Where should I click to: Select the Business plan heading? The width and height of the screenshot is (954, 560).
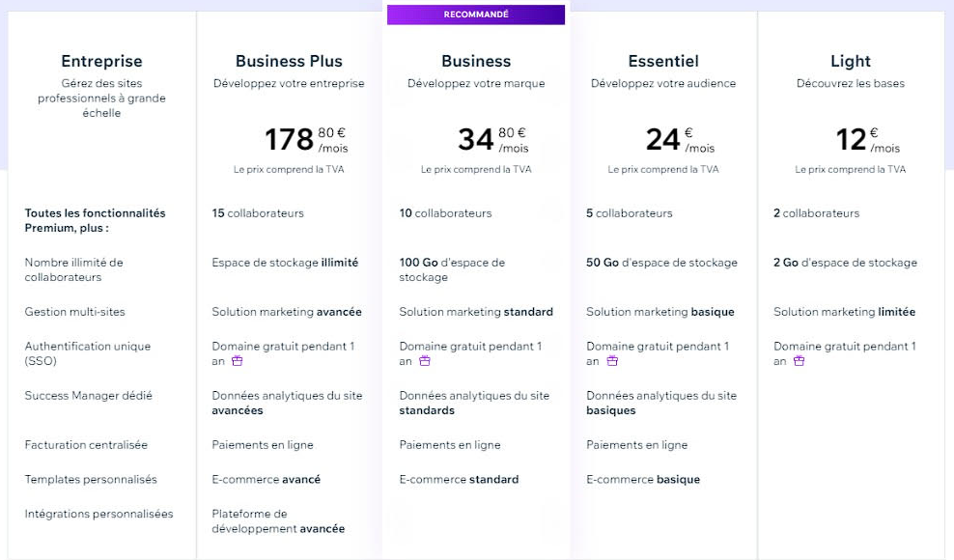[476, 61]
